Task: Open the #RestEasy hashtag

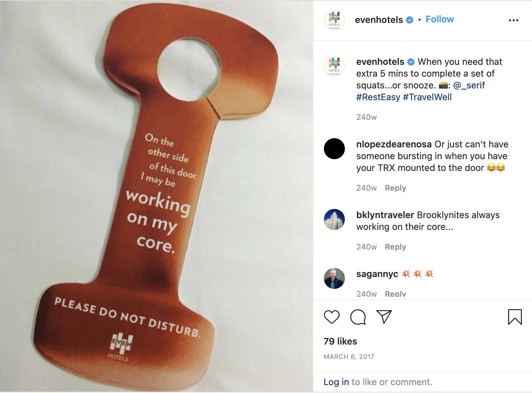Action: click(378, 97)
